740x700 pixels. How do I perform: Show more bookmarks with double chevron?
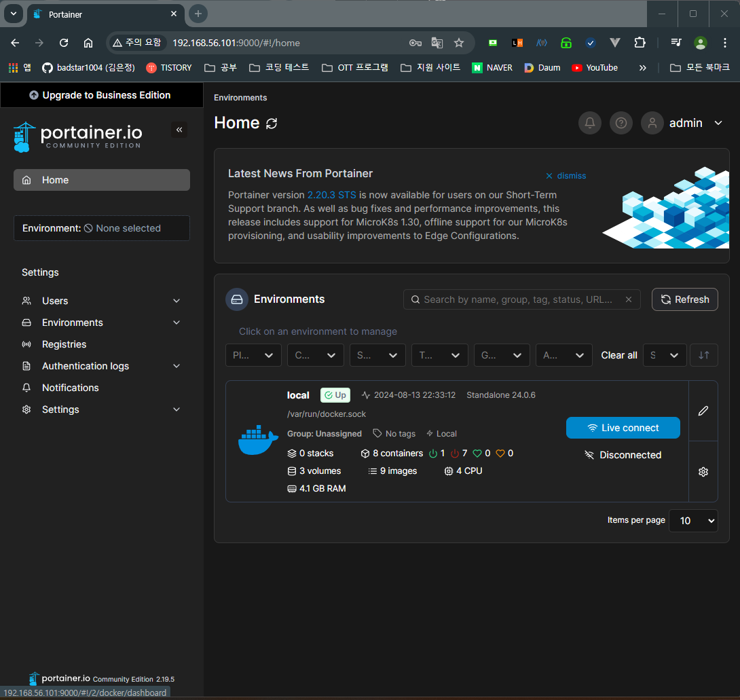click(x=642, y=68)
